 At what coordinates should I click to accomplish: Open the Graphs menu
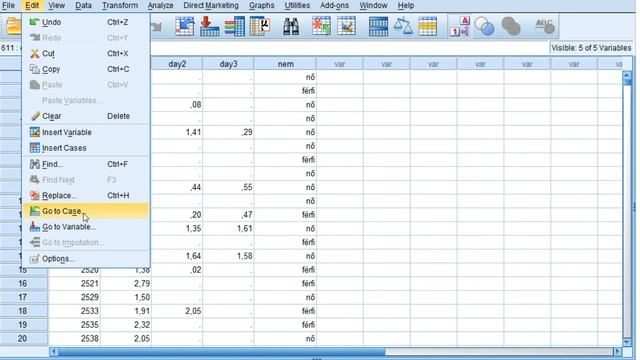click(x=262, y=5)
